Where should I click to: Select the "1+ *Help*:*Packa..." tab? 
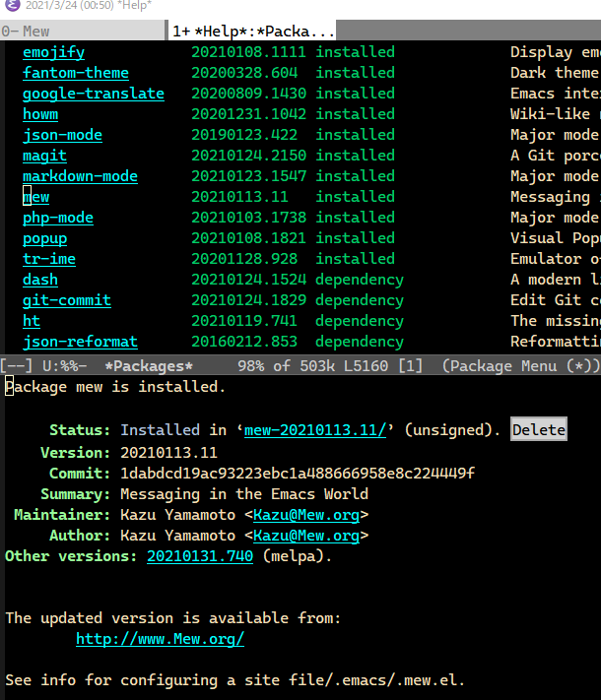coord(252,31)
